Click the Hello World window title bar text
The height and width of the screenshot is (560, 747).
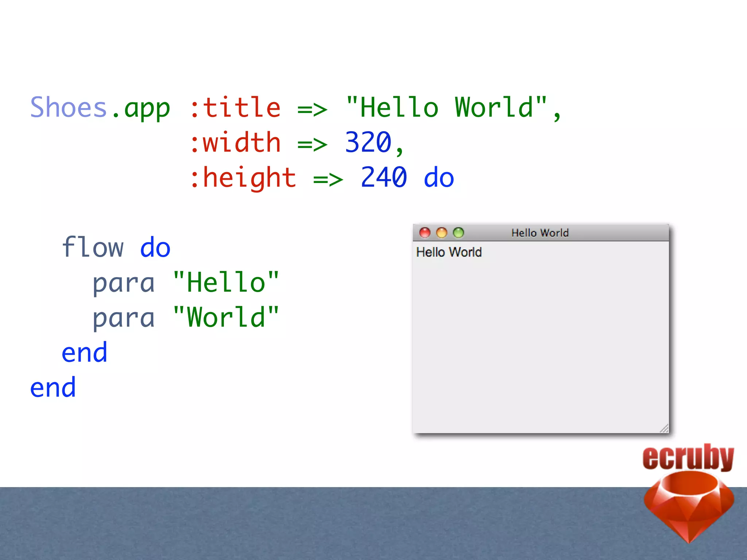pos(540,233)
